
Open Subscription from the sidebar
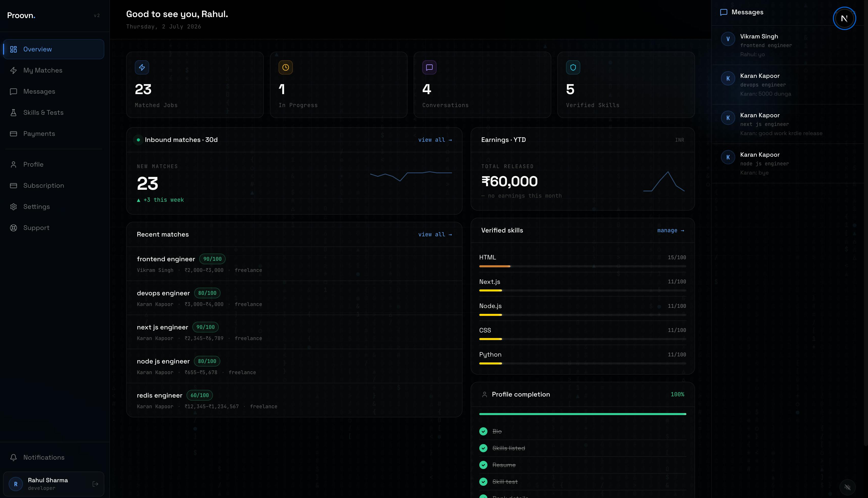54,186
